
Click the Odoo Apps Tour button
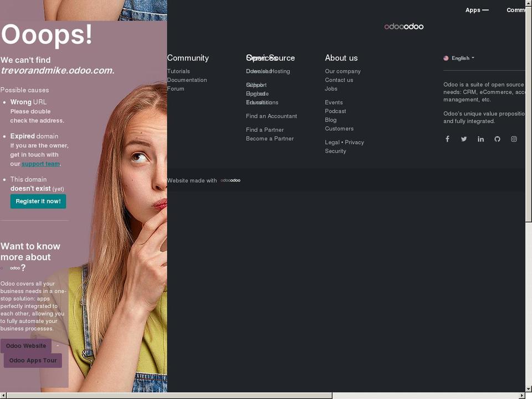pyautogui.click(x=33, y=360)
